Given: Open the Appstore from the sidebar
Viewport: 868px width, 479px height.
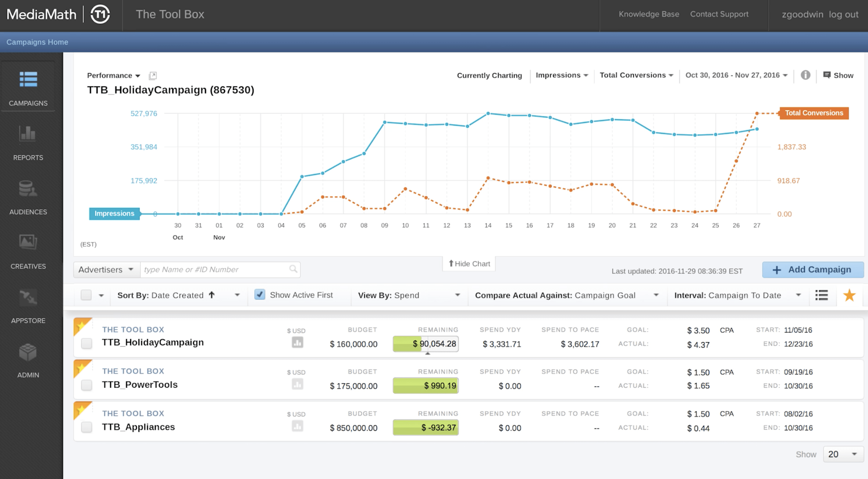Looking at the screenshot, I should (28, 306).
